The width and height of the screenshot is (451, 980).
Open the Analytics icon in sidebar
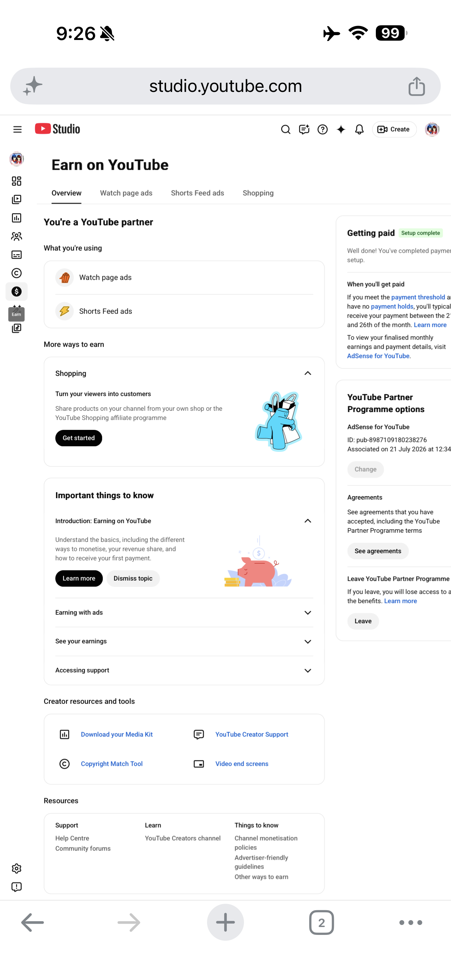point(16,218)
